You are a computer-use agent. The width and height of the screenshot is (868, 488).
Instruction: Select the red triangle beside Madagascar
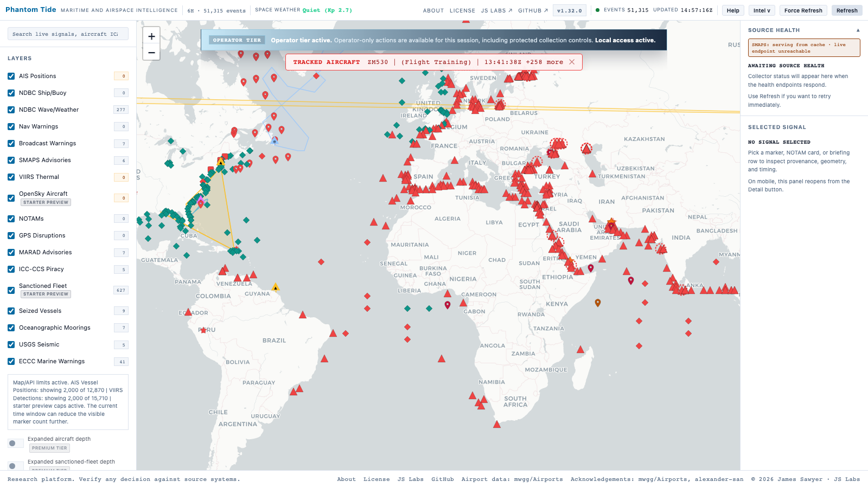tap(580, 349)
